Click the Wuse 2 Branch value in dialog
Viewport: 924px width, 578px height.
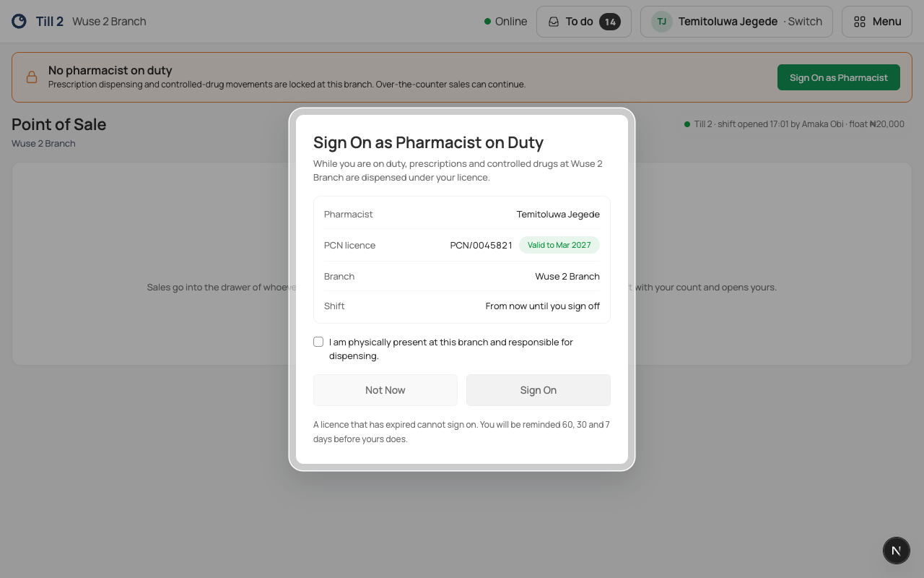coord(567,276)
